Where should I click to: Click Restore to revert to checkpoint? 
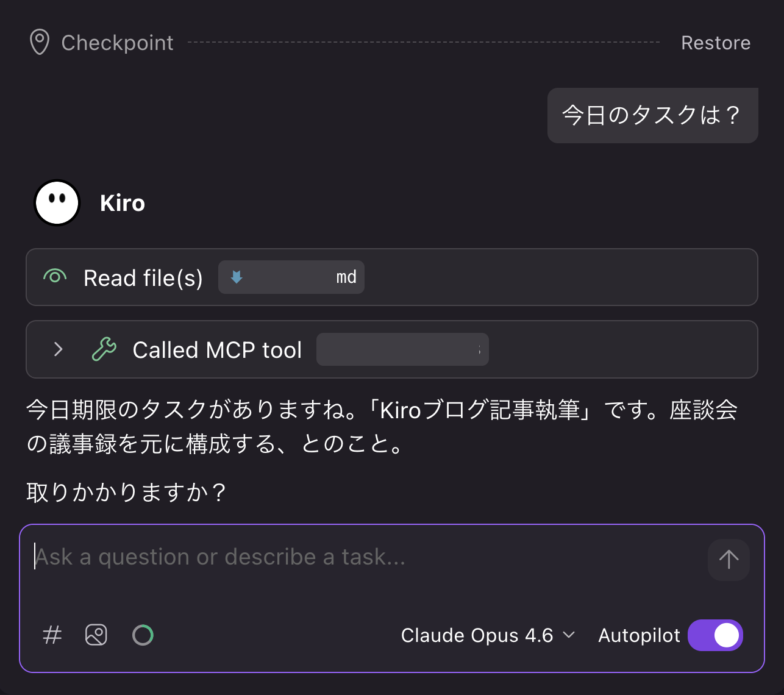716,42
